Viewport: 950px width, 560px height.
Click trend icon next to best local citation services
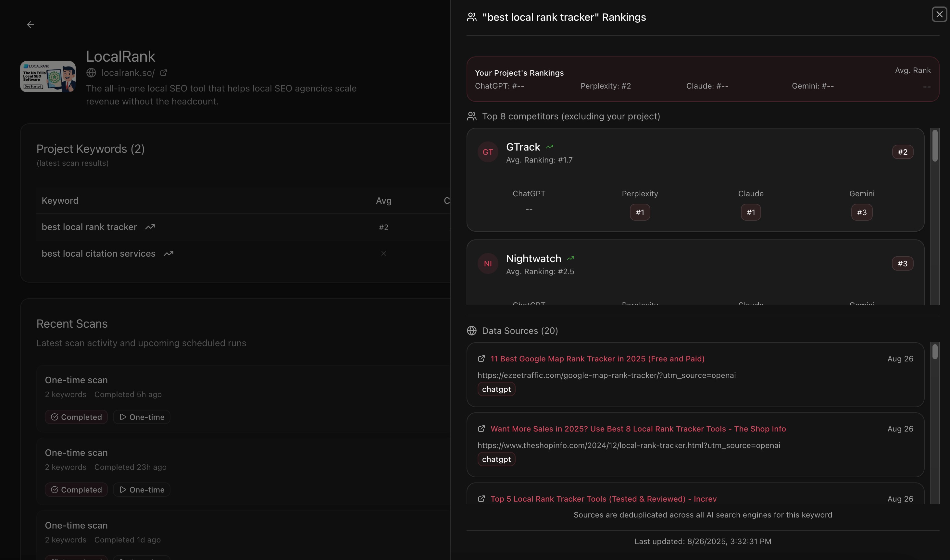[169, 254]
